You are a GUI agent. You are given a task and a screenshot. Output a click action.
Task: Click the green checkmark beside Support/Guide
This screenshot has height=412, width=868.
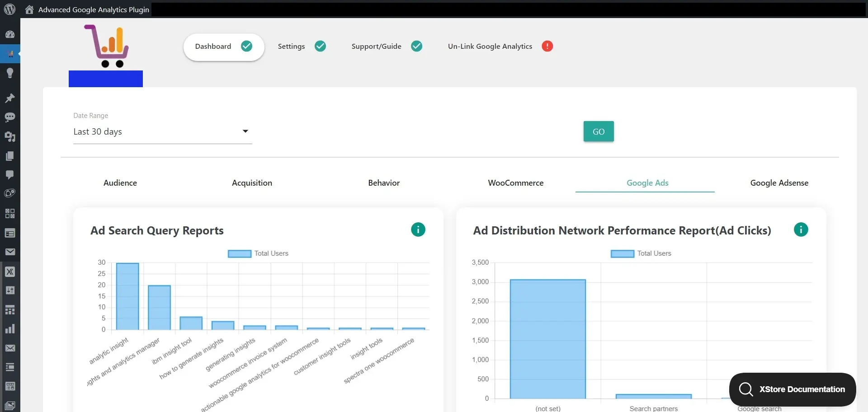tap(417, 46)
